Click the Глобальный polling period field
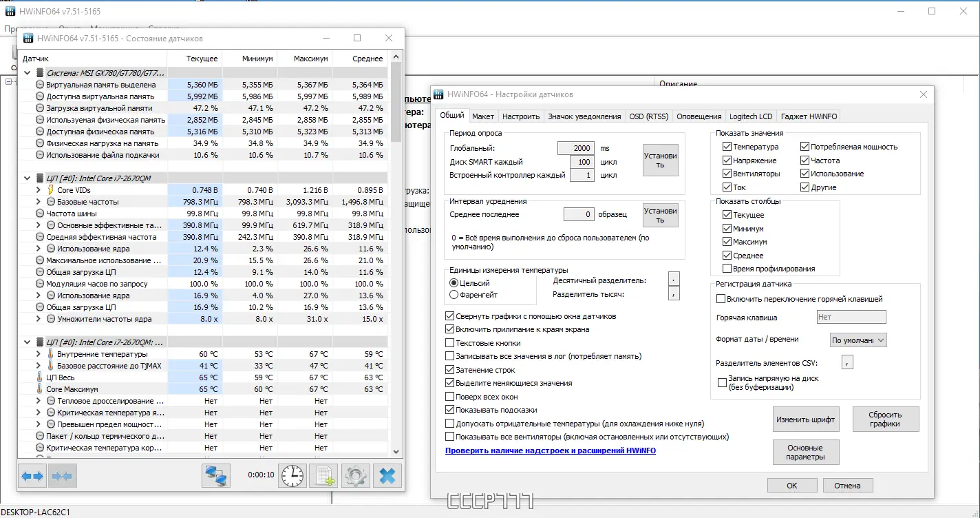The image size is (980, 518). pos(575,148)
